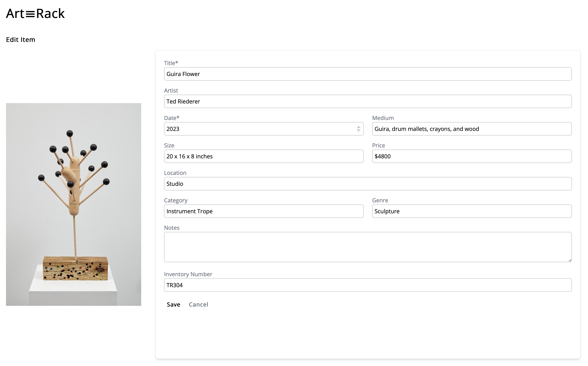Screen dimensions: 588x366
Task: Click the Price label
Action: tap(379, 145)
